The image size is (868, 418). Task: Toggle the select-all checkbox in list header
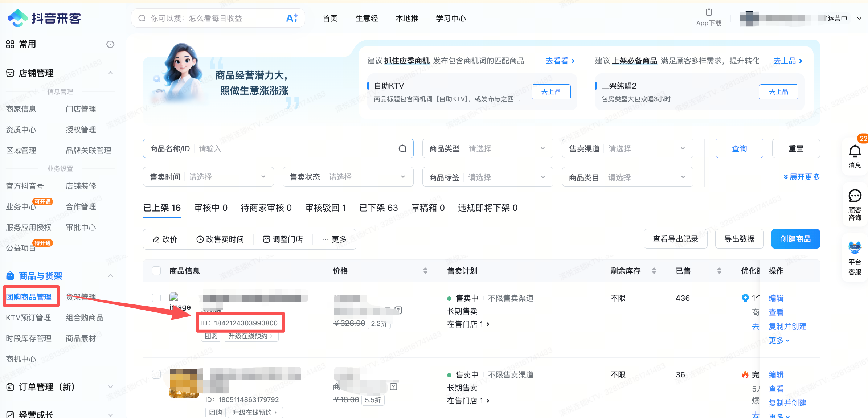[156, 270]
